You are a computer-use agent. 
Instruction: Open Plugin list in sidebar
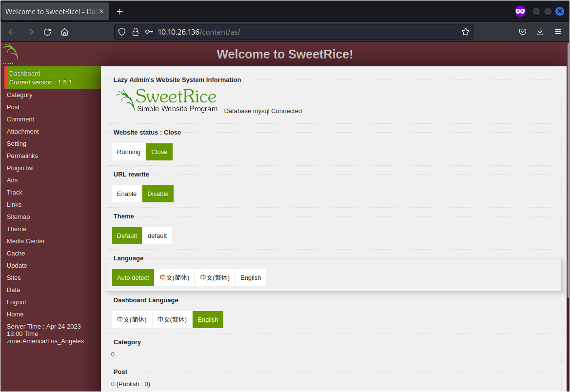click(x=20, y=168)
